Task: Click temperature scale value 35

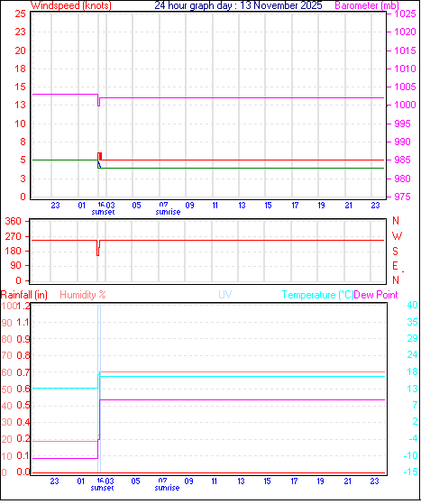Action: [412, 322]
